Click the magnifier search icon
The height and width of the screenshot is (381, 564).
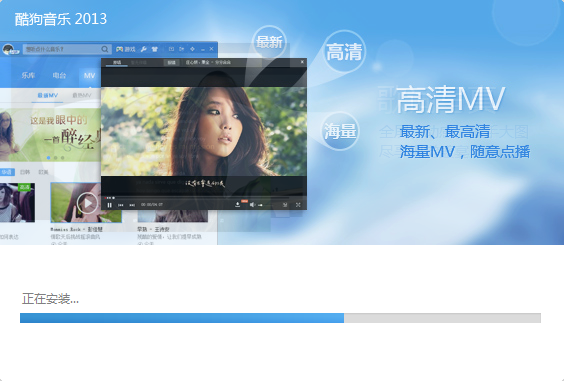[105, 49]
